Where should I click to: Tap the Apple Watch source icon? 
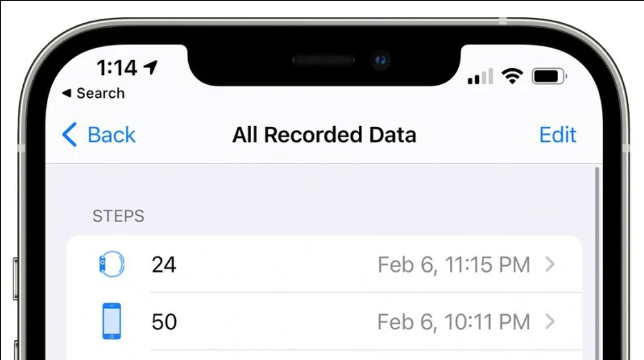click(x=112, y=264)
